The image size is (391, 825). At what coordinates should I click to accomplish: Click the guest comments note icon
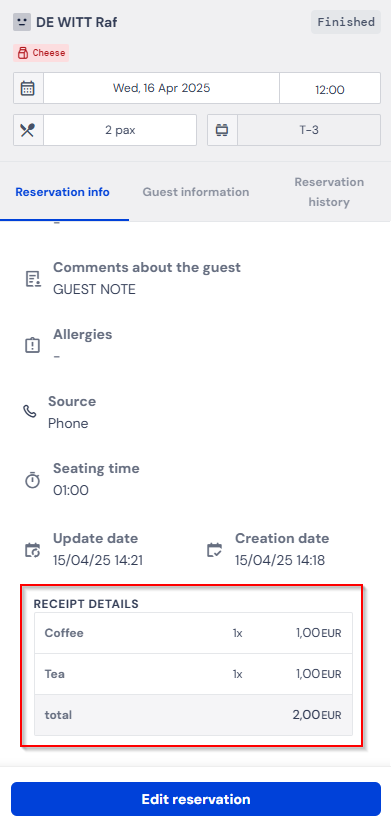click(33, 279)
